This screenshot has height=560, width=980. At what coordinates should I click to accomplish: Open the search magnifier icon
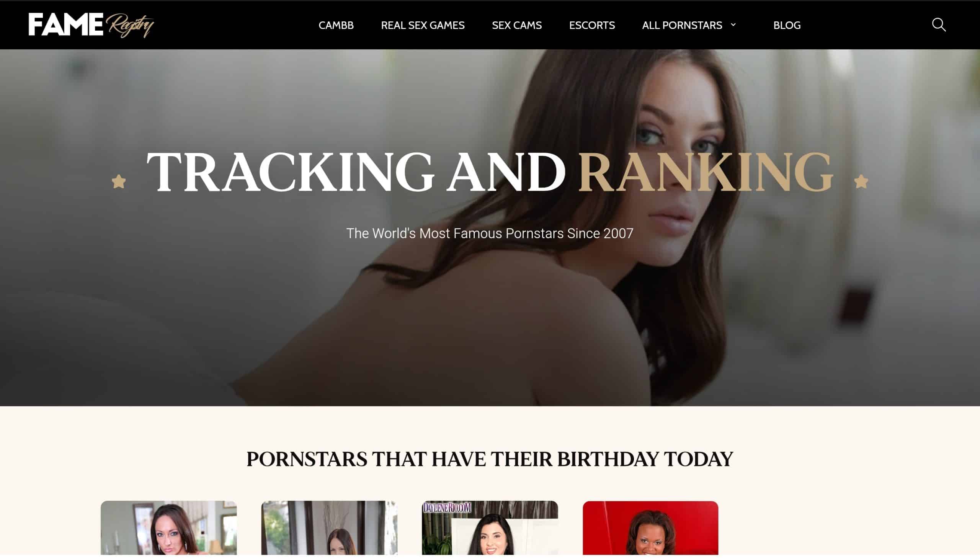coord(938,25)
